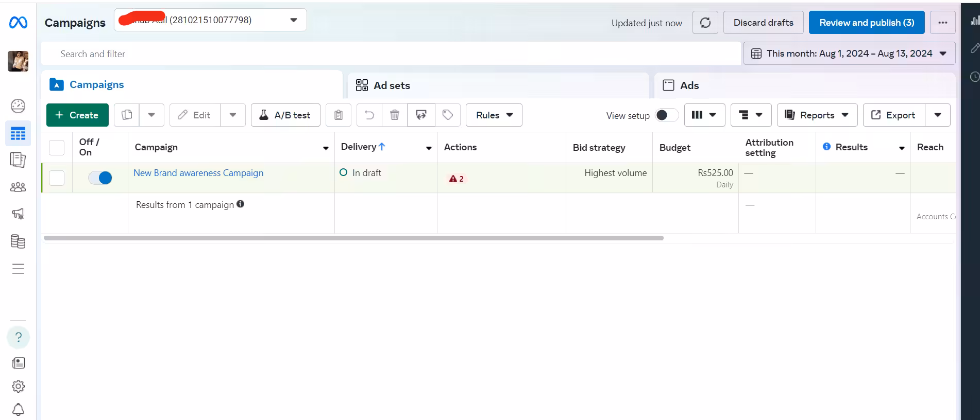980x420 pixels.
Task: Toggle the View setup switch
Action: pos(667,115)
